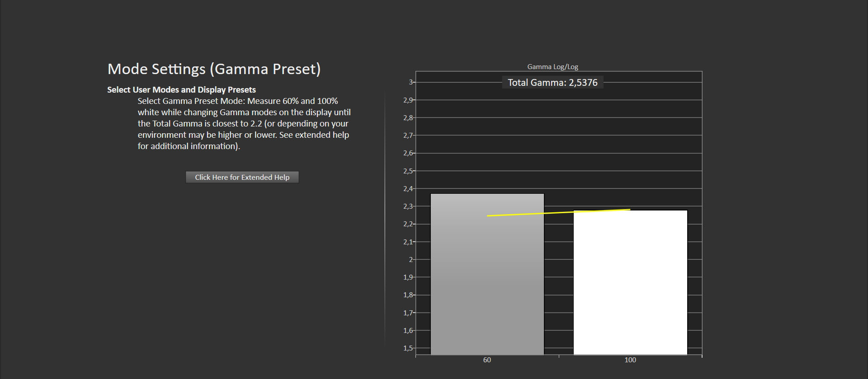Click the Extended Help button

point(242,177)
